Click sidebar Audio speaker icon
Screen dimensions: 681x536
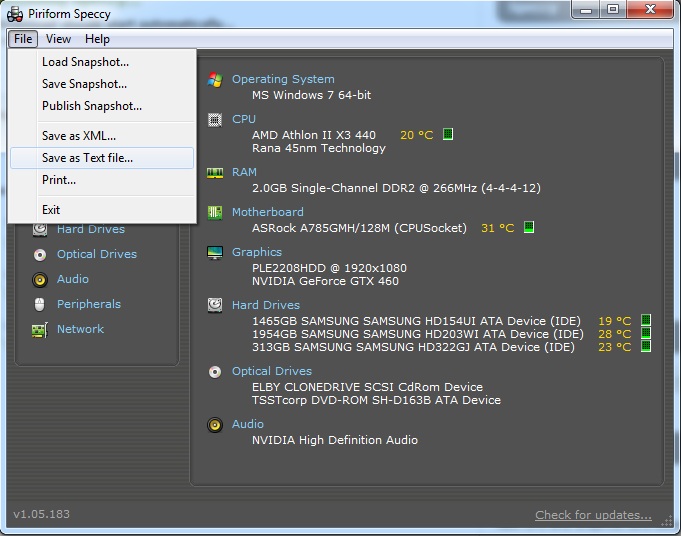(x=40, y=280)
